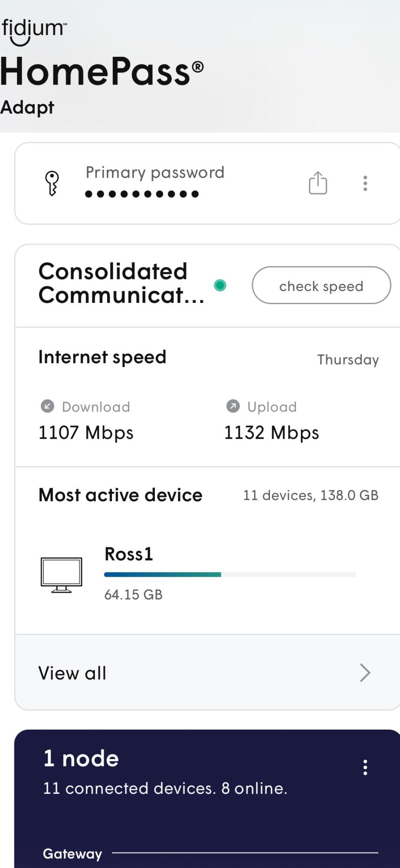Select the Gateway label
400x868 pixels.
tap(72, 854)
